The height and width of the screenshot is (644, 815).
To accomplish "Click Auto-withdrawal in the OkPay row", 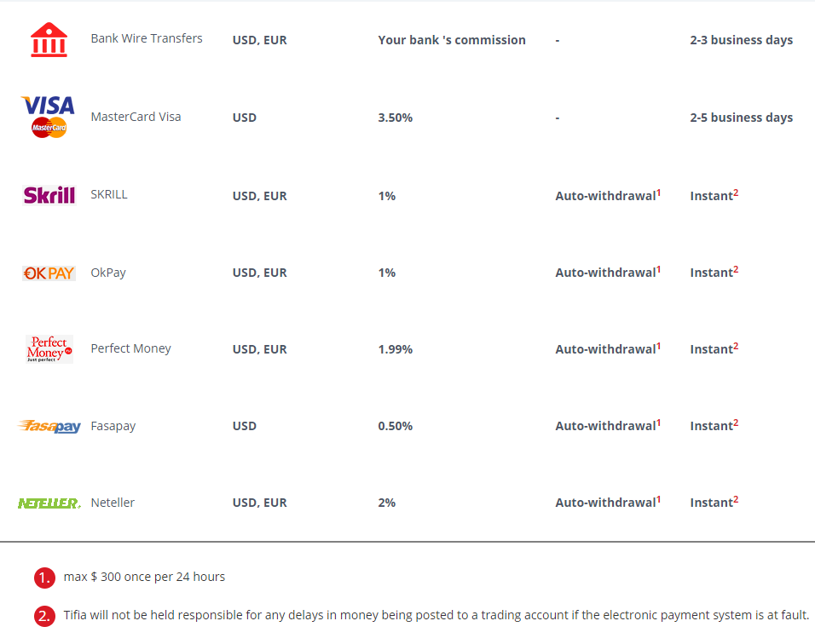I will tap(605, 273).
